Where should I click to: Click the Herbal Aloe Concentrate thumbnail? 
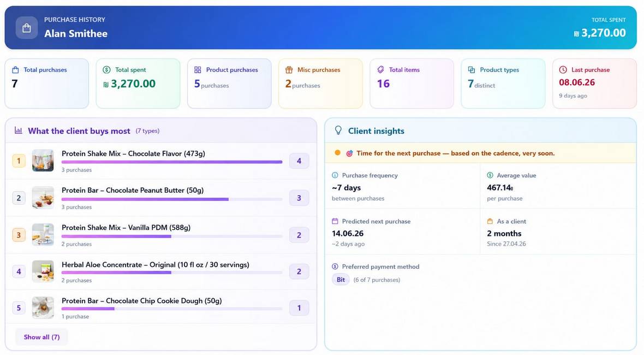pos(43,271)
